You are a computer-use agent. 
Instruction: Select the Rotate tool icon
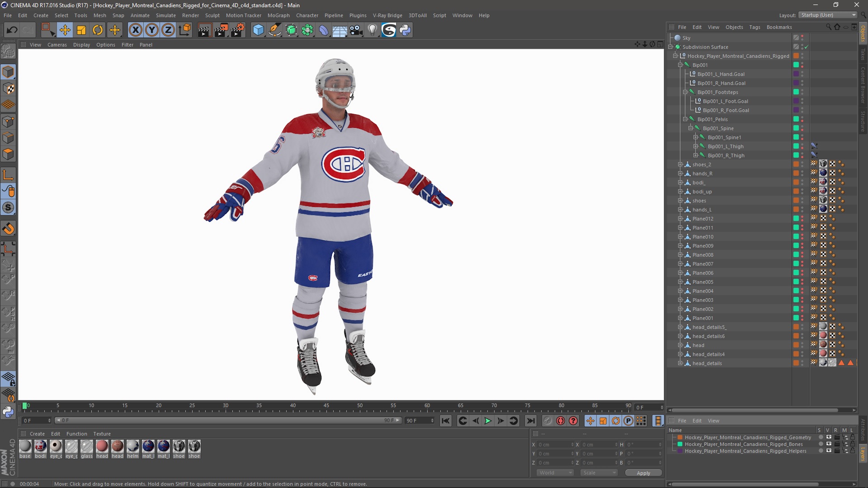click(x=98, y=30)
